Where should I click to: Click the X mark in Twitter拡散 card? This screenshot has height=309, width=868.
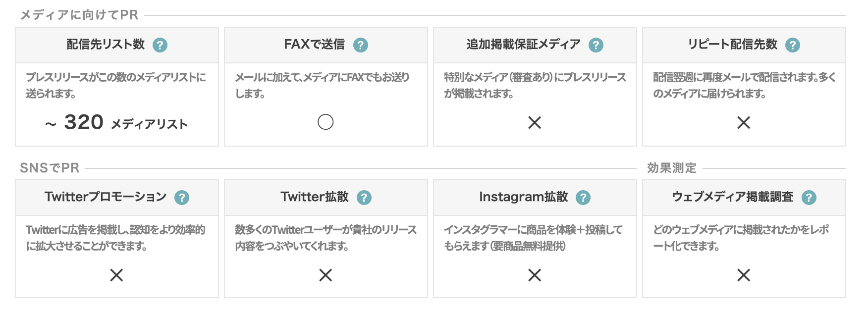(325, 275)
